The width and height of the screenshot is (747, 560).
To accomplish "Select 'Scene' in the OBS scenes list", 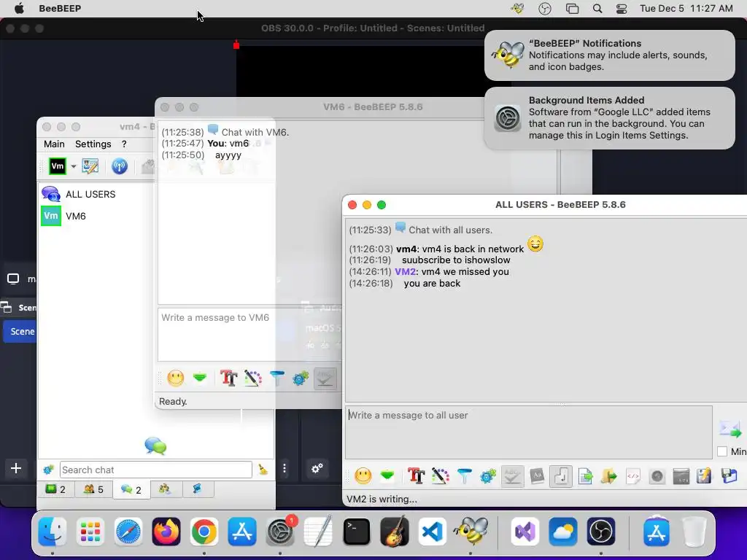I will (x=20, y=332).
